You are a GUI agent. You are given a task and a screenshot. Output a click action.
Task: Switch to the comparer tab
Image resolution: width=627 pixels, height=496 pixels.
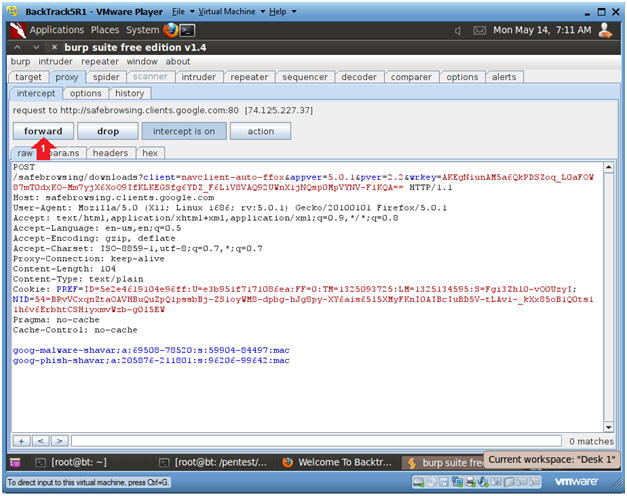click(x=411, y=77)
